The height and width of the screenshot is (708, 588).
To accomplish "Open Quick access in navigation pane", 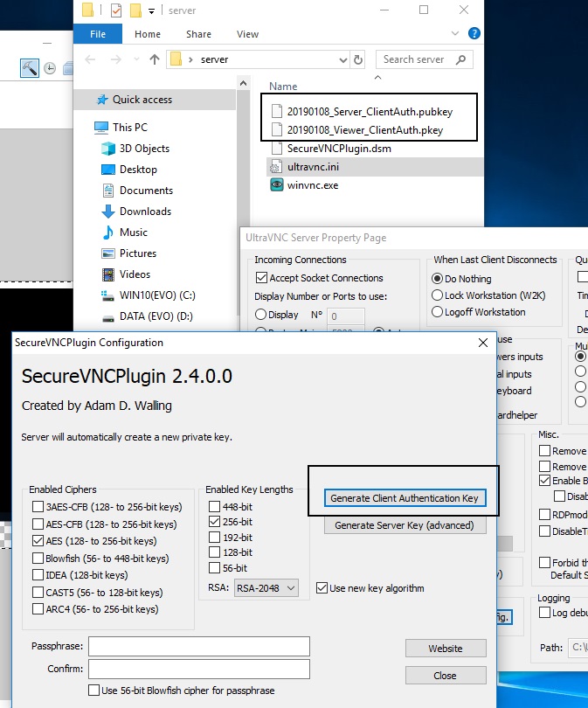I will (x=142, y=100).
